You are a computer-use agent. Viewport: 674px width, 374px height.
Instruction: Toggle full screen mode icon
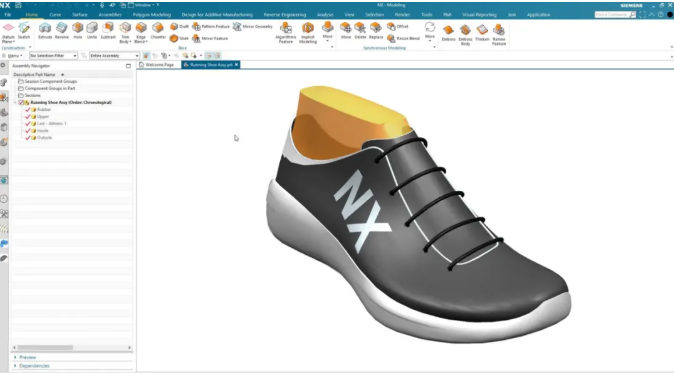(642, 15)
